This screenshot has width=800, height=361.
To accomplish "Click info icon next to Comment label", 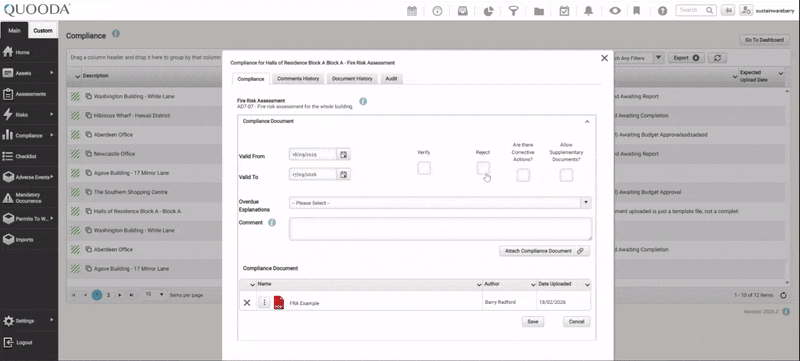I will pos(272,223).
